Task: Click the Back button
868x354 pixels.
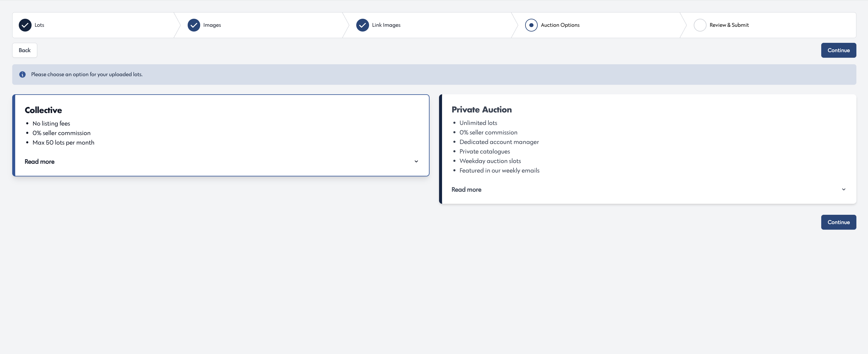Action: click(25, 50)
